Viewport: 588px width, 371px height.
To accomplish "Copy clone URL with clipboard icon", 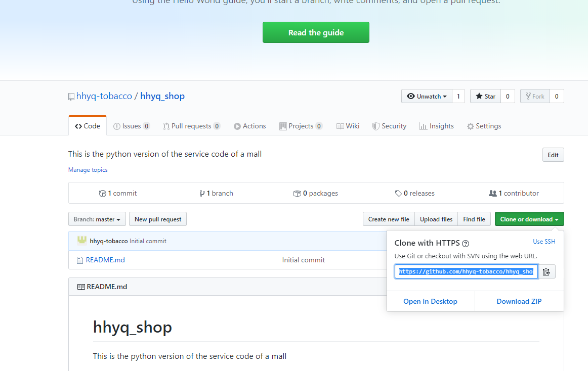I will coord(547,272).
